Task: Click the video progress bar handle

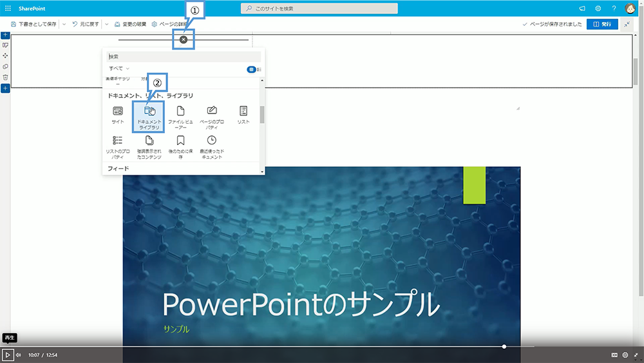Action: [x=504, y=346]
